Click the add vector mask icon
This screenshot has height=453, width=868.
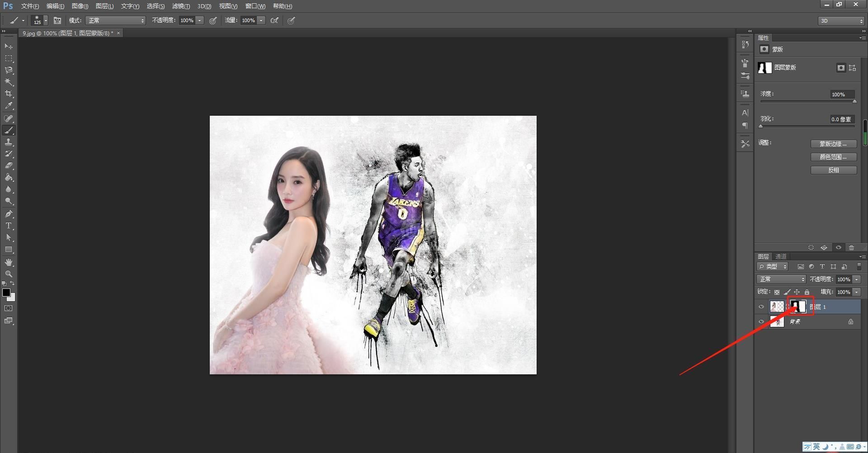click(852, 68)
